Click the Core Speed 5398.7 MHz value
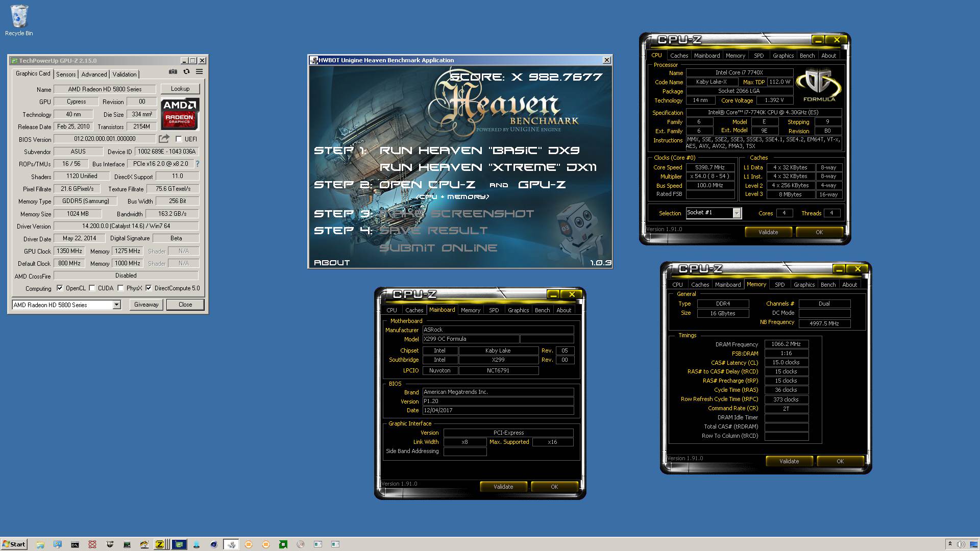The image size is (980, 551). [x=710, y=167]
